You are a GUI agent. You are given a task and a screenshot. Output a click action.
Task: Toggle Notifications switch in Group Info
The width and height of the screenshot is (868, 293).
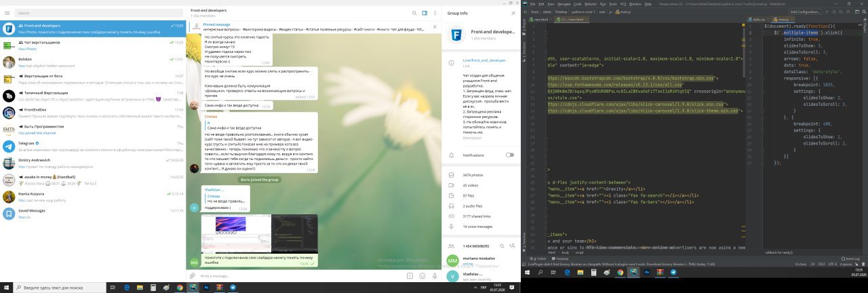[x=510, y=155]
